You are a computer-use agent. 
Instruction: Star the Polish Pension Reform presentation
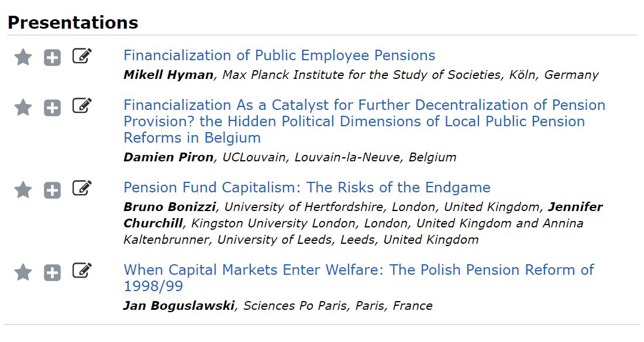point(23,272)
